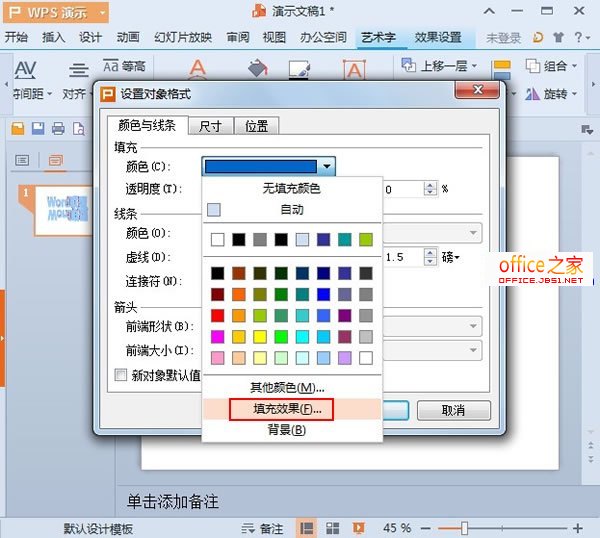The width and height of the screenshot is (600, 538).
Task: Click the transparency value field
Action: pos(404,189)
